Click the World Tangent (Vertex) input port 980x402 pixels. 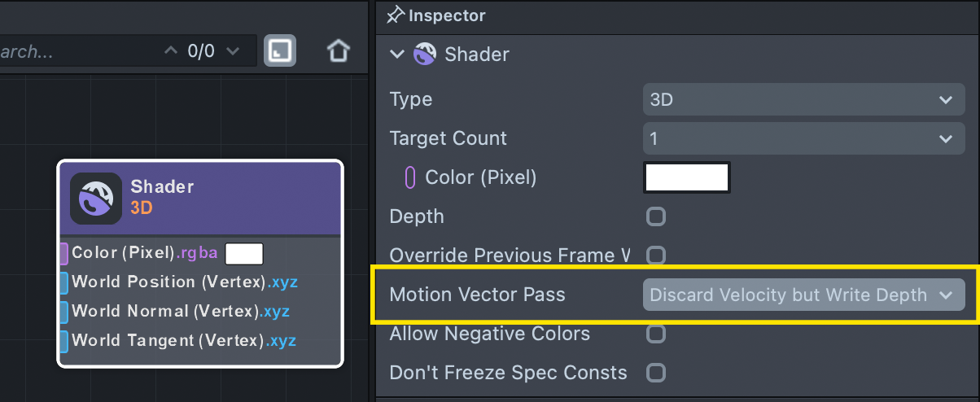63,340
